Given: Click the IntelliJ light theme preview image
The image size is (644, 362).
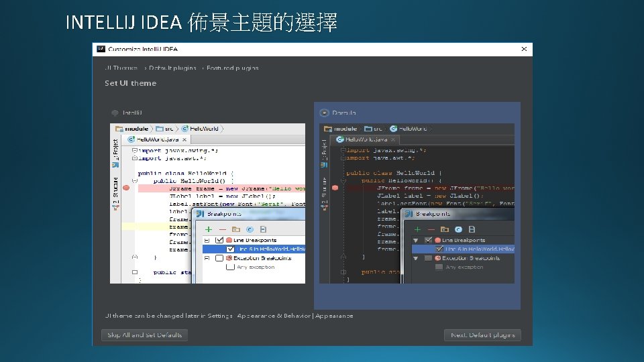Looking at the screenshot, I should point(207,203).
